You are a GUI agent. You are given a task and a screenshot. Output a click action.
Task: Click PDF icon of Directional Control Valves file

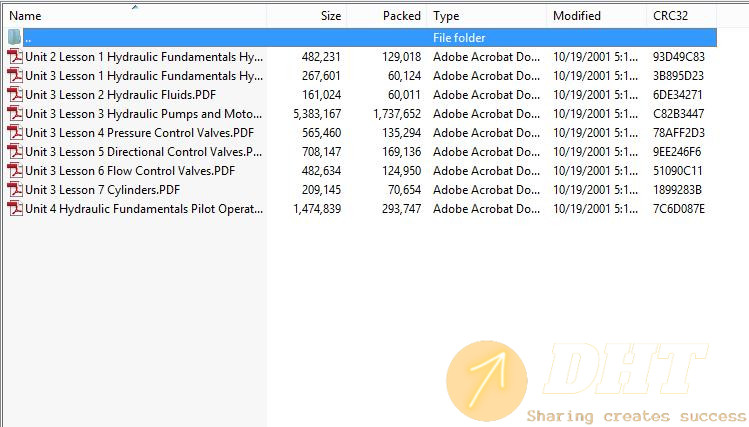pos(15,151)
